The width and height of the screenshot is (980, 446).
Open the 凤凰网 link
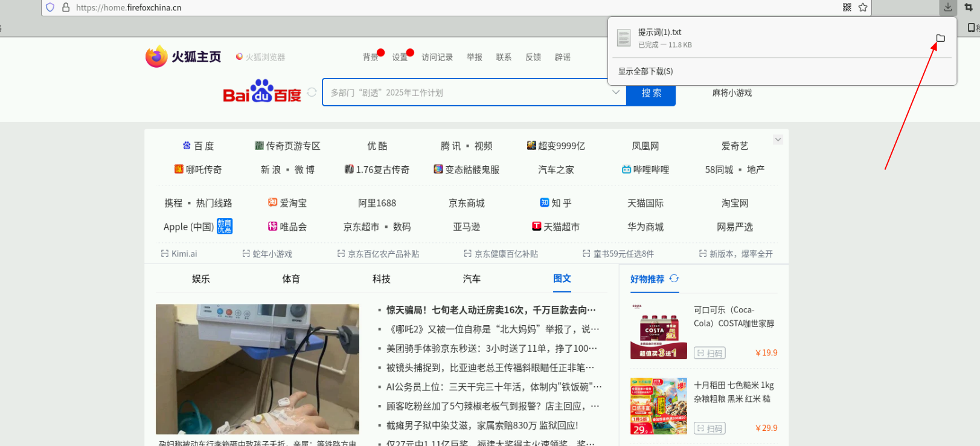click(645, 146)
